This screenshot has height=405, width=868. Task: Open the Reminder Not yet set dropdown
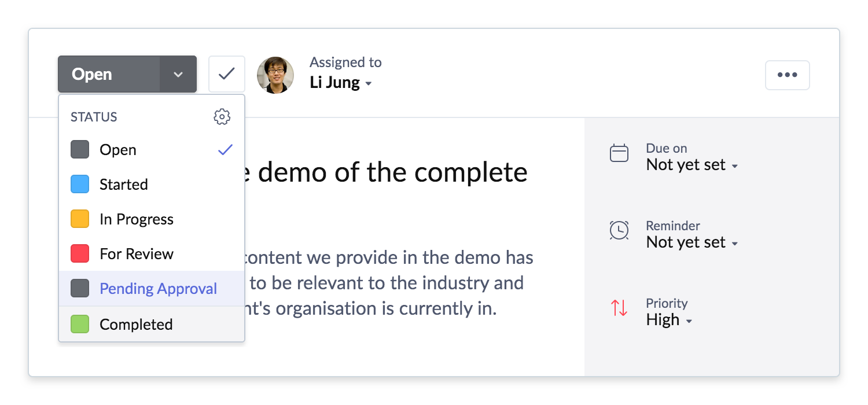pyautogui.click(x=692, y=242)
